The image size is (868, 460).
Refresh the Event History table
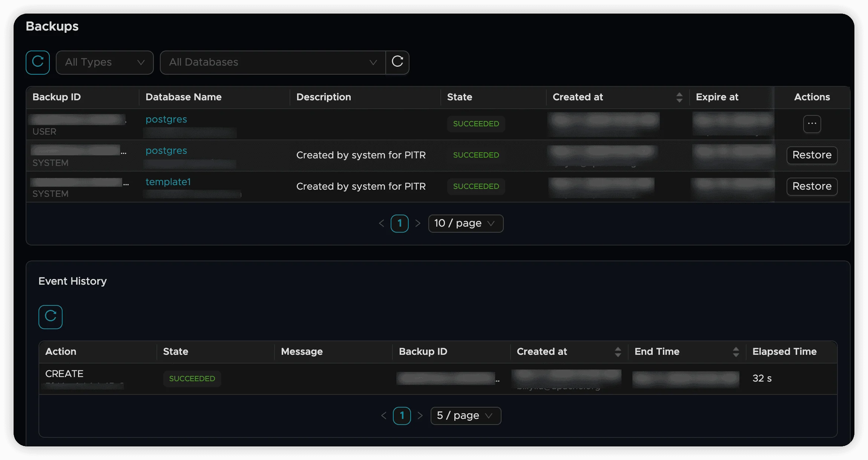pyautogui.click(x=51, y=317)
